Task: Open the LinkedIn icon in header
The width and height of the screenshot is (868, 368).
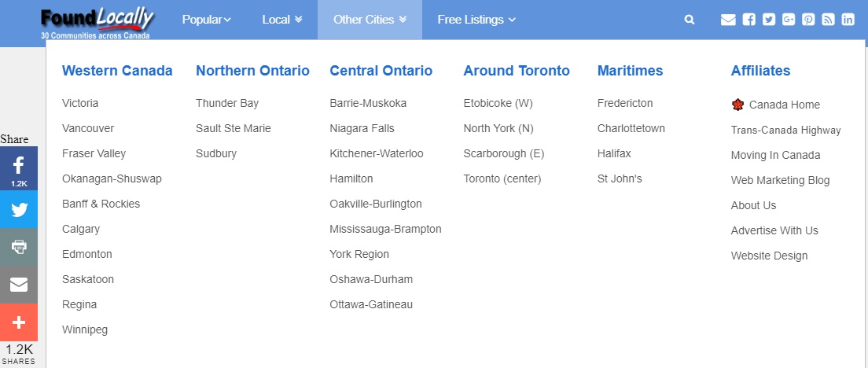Action: (x=848, y=20)
